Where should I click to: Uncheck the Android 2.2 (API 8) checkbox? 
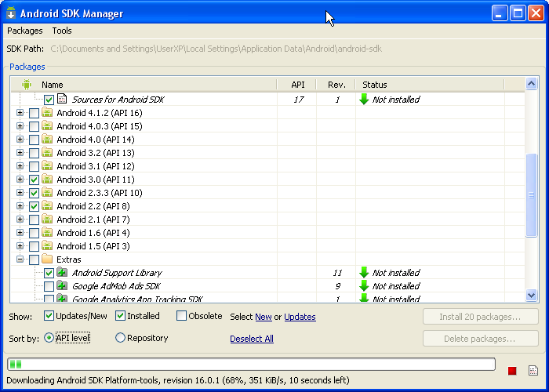(x=34, y=206)
